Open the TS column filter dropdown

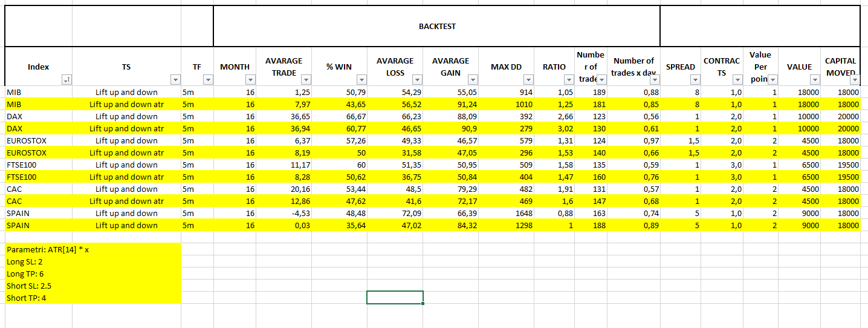tap(175, 80)
